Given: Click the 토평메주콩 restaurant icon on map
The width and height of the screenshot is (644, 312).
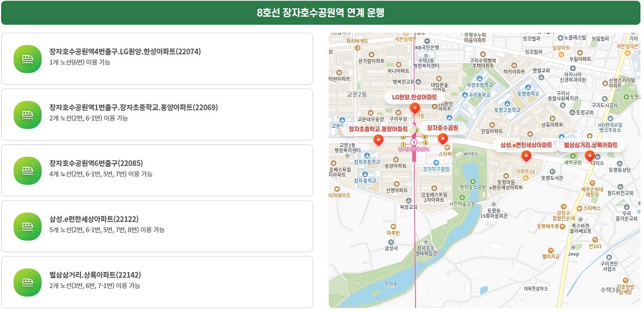Looking at the screenshot, I should [562, 226].
